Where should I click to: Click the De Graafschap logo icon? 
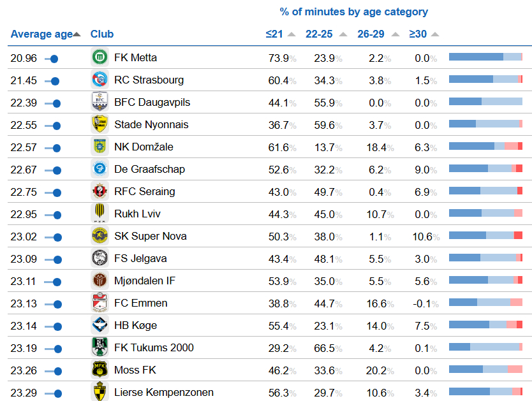pos(99,169)
